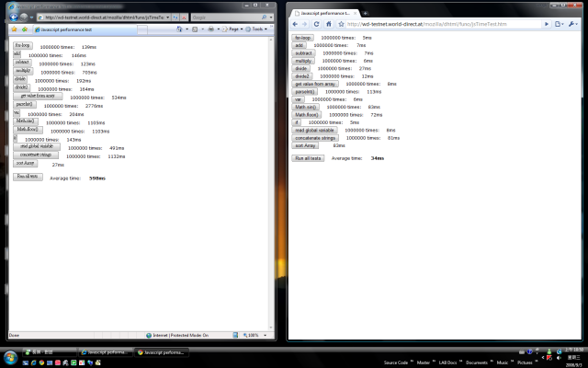Click the IE Feeds toolbar icon
This screenshot has height=368, width=588.
tap(195, 29)
